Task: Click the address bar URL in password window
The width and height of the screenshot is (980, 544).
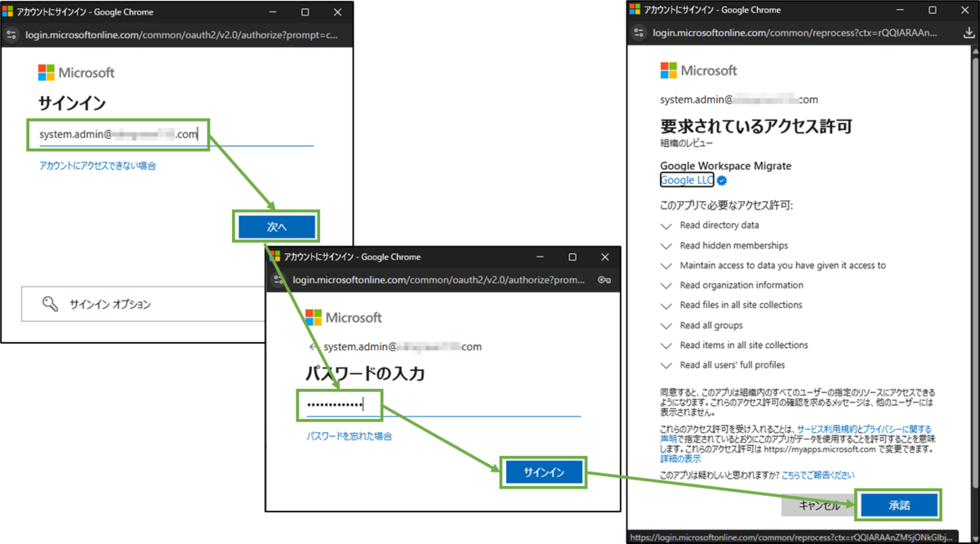Action: pos(439,279)
